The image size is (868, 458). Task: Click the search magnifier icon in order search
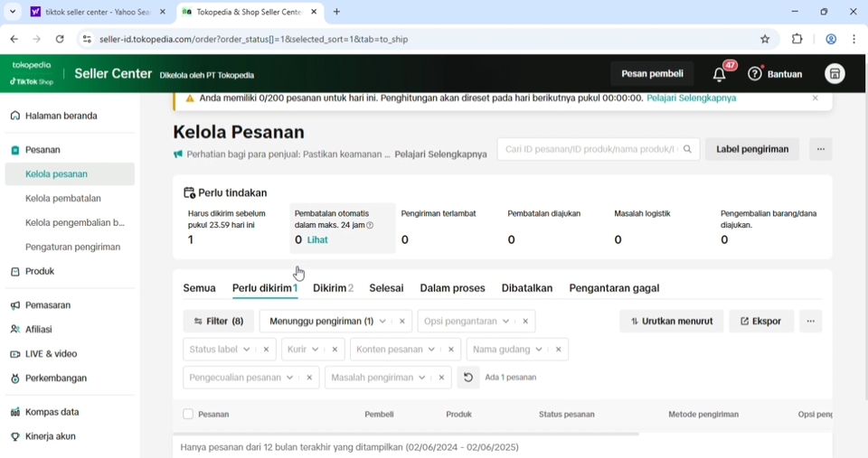tap(687, 149)
